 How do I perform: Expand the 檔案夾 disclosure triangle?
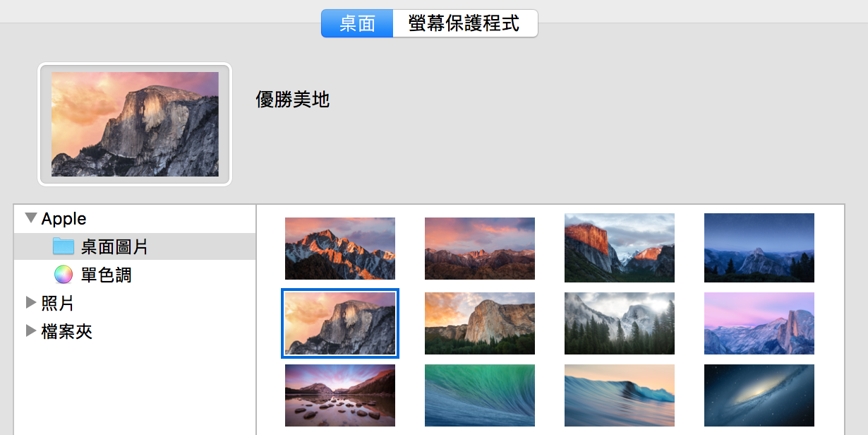30,330
